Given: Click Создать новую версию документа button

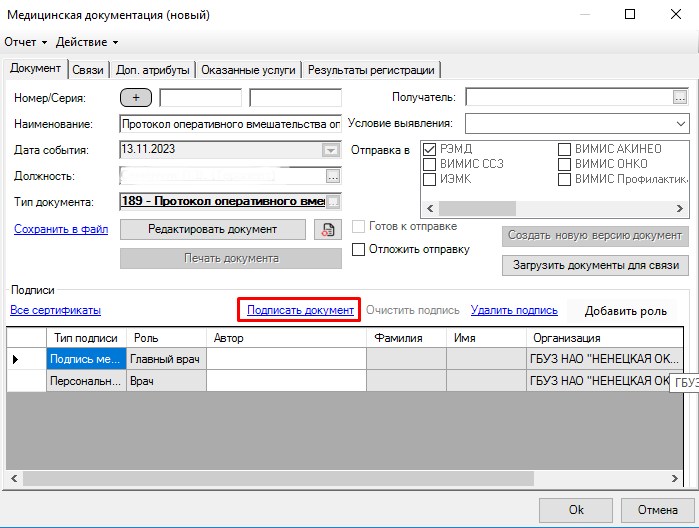Looking at the screenshot, I should coord(595,236).
